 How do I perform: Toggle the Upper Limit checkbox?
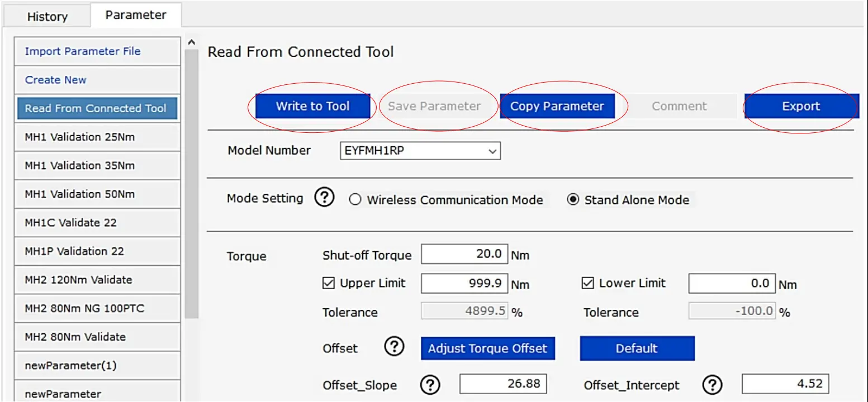tap(329, 283)
